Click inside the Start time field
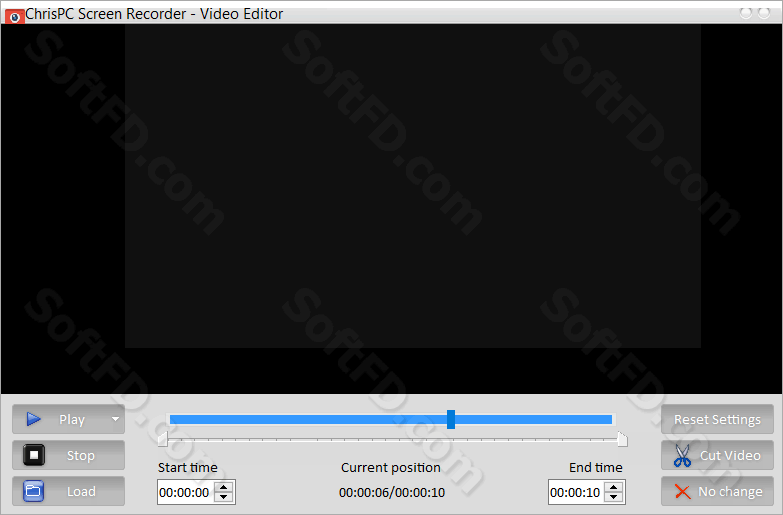This screenshot has height=515, width=783. [185, 493]
